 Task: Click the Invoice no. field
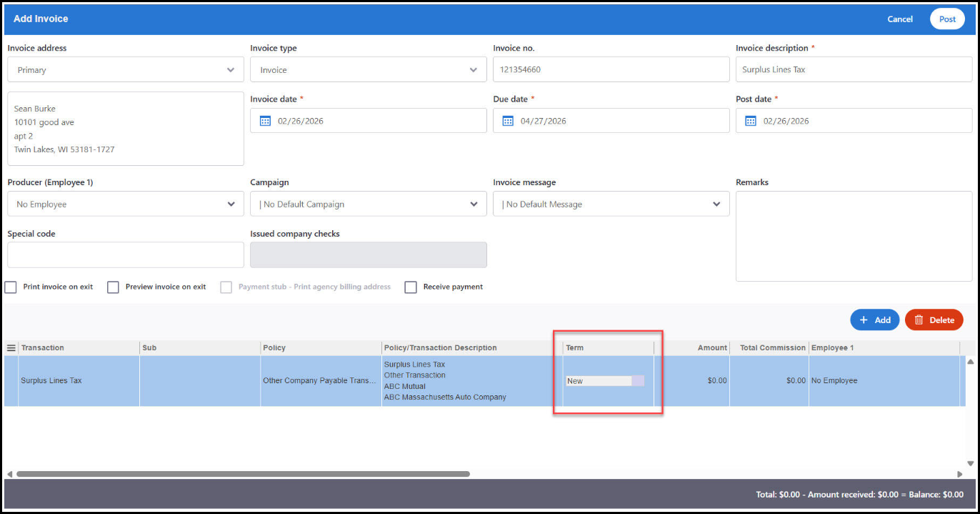(611, 70)
